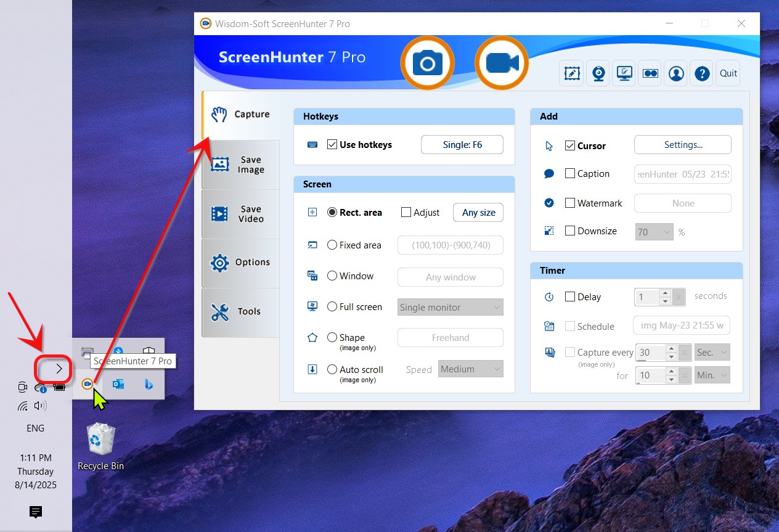This screenshot has width=779, height=532.
Task: Open the Auto scroll Speed Medium dropdown
Action: 470,369
